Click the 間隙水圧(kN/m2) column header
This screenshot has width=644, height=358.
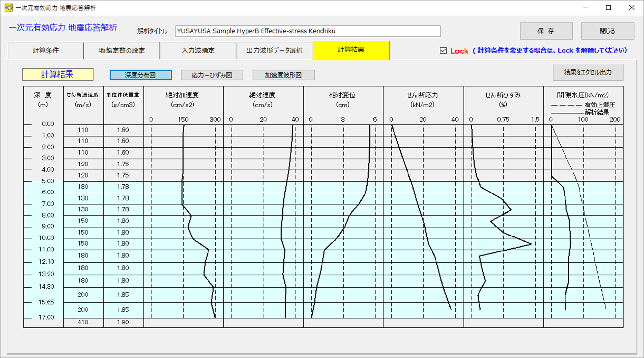coord(583,95)
